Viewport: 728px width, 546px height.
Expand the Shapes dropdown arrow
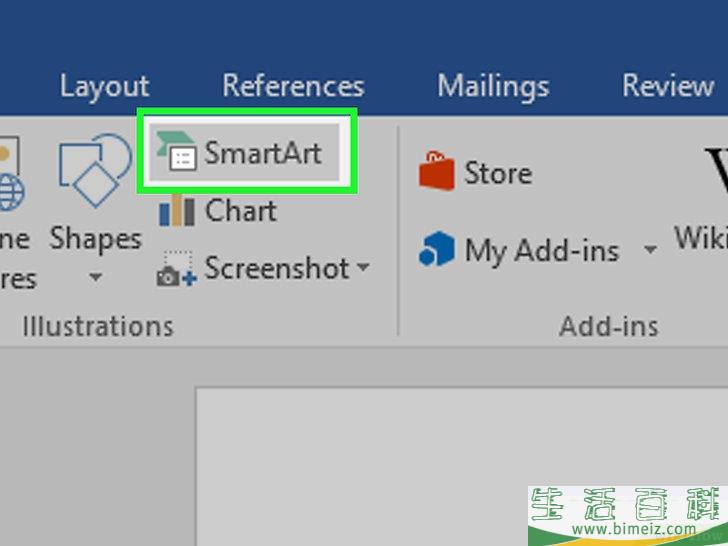pos(96,277)
